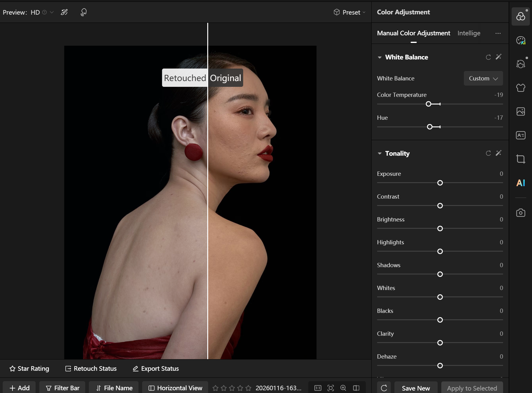Image resolution: width=532 pixels, height=393 pixels.
Task: Click the camera icon in the sidebar
Action: (x=520, y=213)
